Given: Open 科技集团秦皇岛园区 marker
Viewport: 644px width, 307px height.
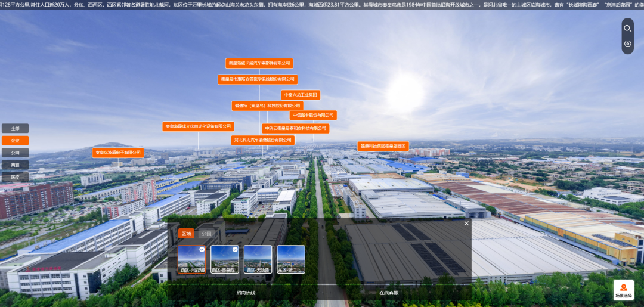Looking at the screenshot, I should coord(383,147).
